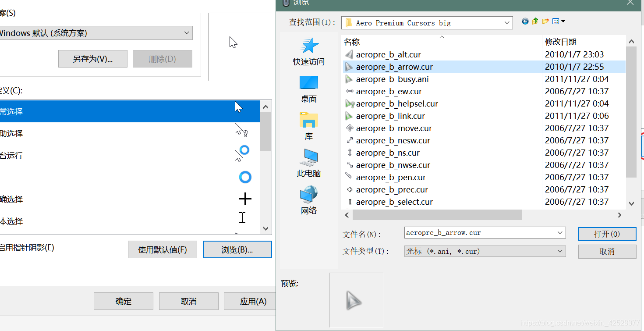Click the Create New Folder icon
644x331 pixels.
(545, 21)
